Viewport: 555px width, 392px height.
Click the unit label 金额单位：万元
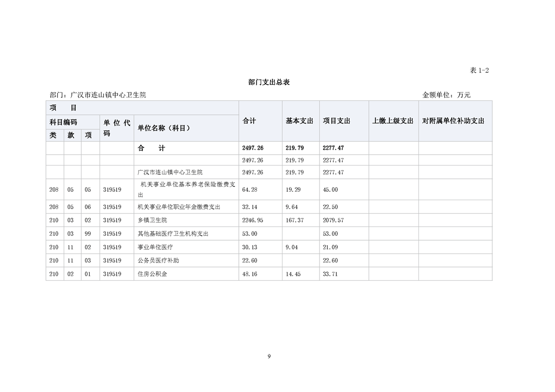(446, 95)
